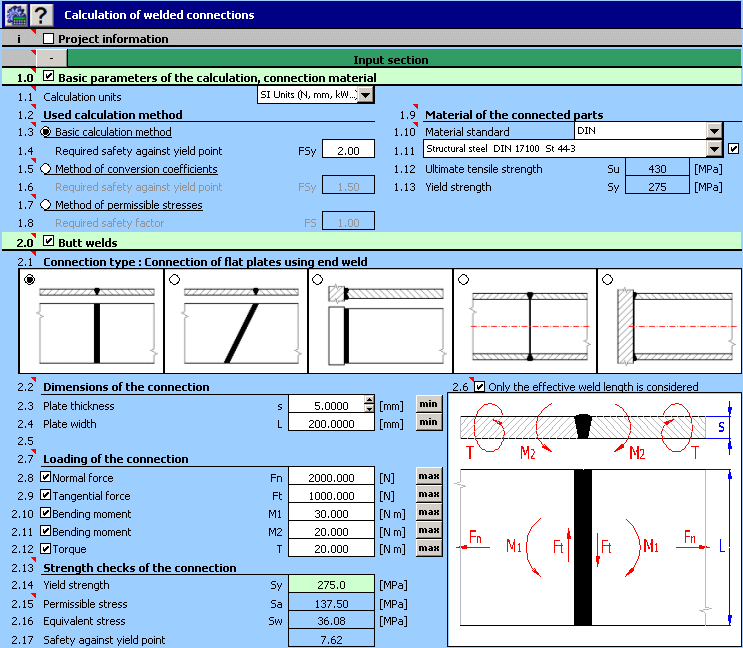Toggle Torque T checkbox
This screenshot has height=648, width=743.
pyautogui.click(x=45, y=549)
